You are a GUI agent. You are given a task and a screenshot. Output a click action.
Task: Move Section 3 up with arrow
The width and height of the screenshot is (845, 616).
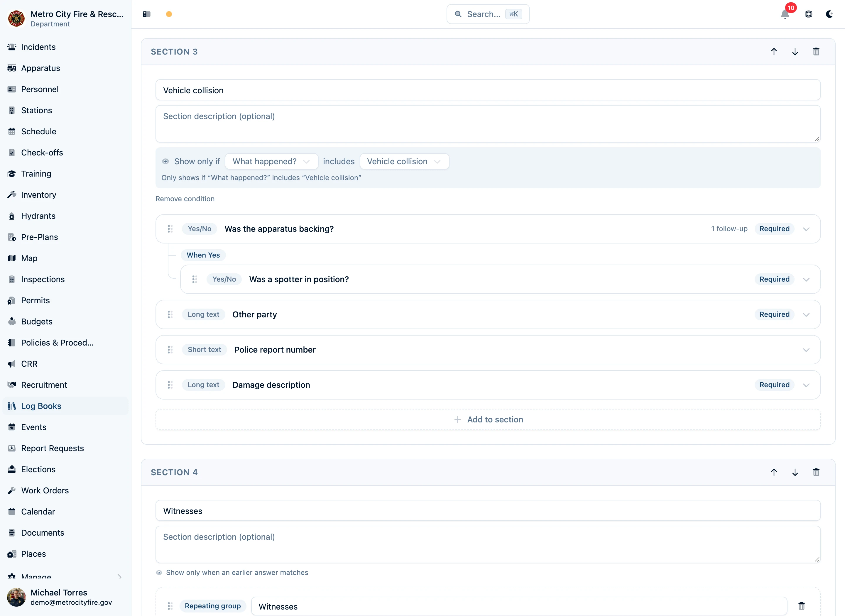(774, 51)
